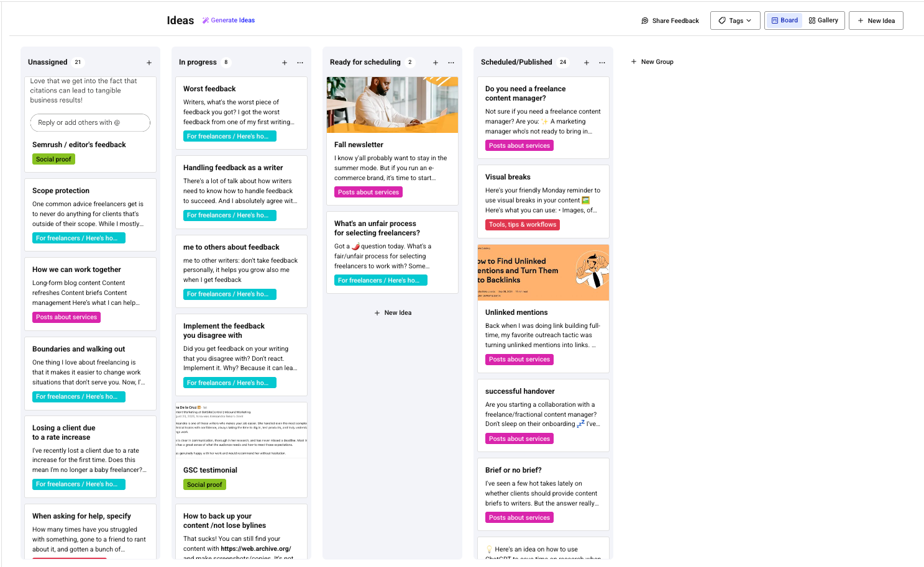
Task: Click the Reply or add others field
Action: pyautogui.click(x=90, y=123)
